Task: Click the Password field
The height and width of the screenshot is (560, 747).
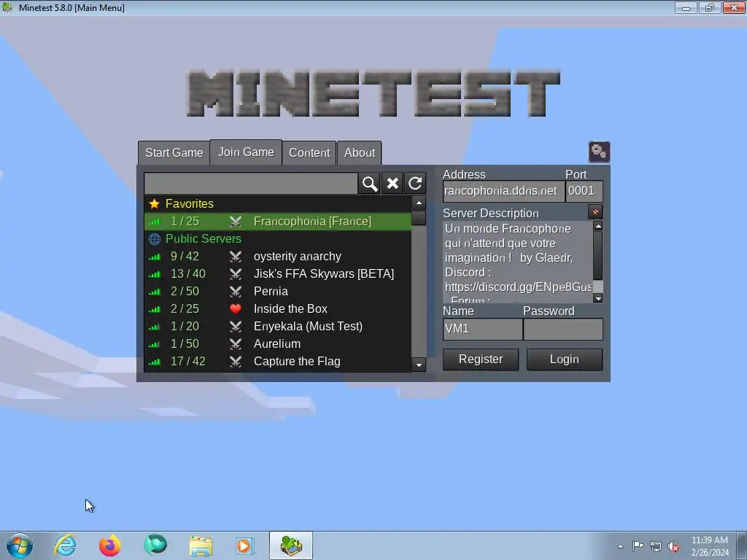Action: (x=562, y=329)
